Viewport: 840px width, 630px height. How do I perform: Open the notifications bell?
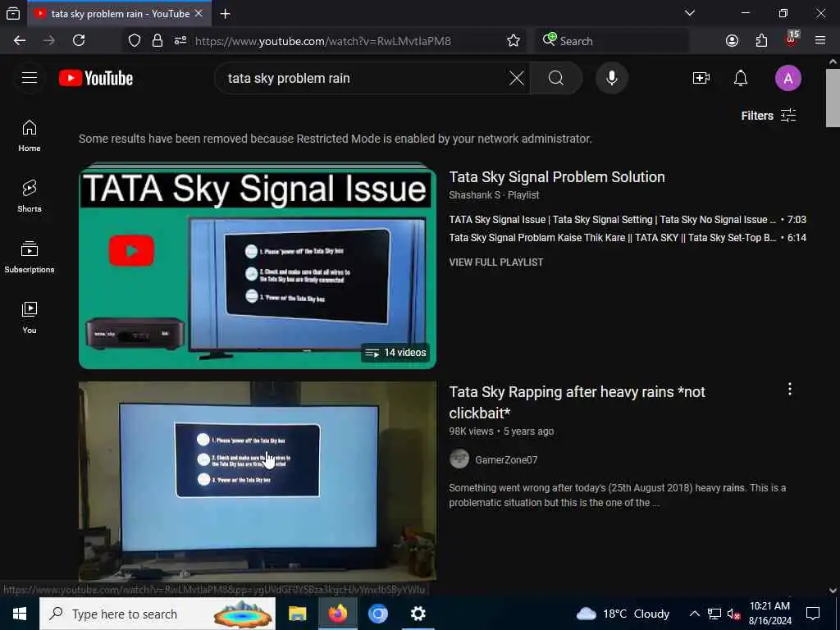coord(741,78)
